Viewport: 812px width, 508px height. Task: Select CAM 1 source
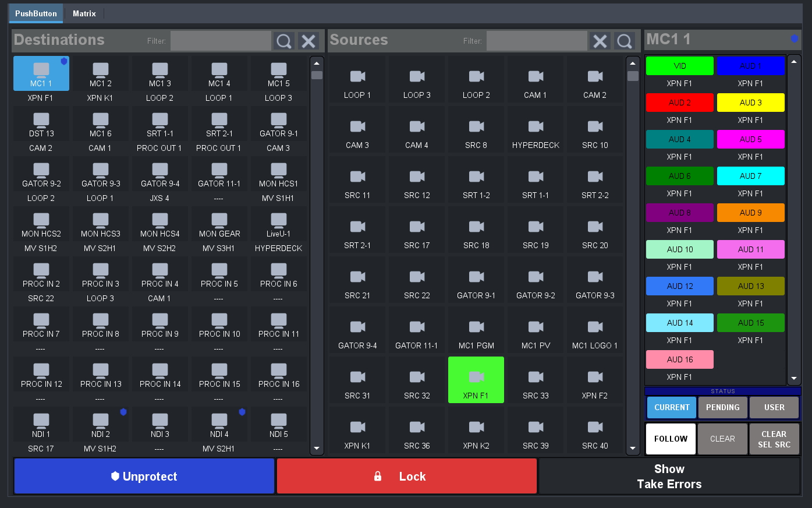click(x=536, y=79)
